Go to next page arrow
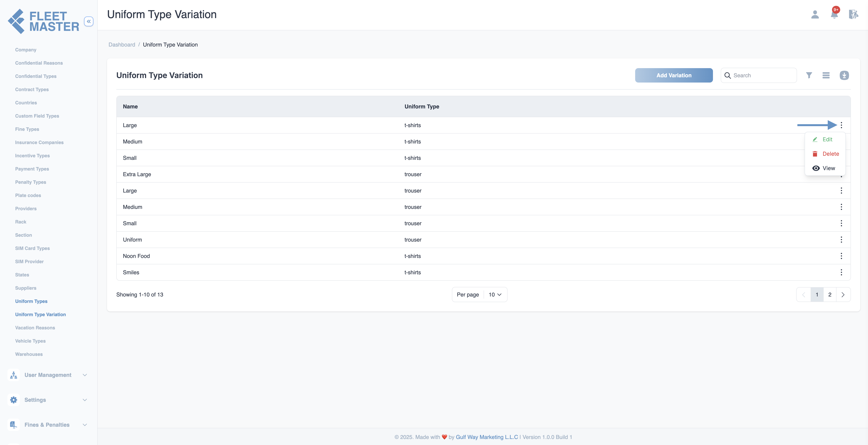The height and width of the screenshot is (445, 868). pos(843,295)
